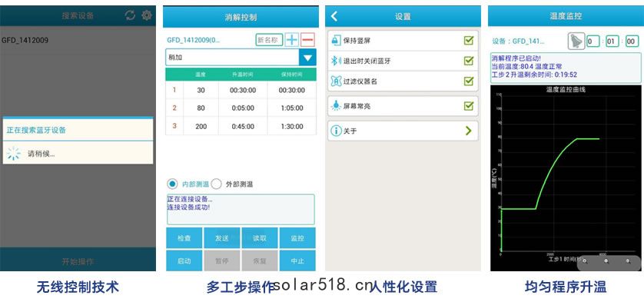The height and width of the screenshot is (302, 644).
Task: Tap the GFD_1412009(0... device label
Action: [x=194, y=40]
